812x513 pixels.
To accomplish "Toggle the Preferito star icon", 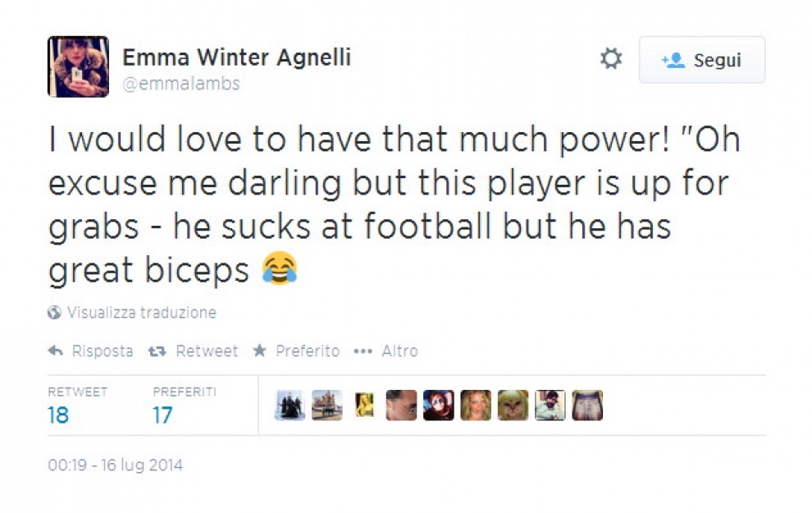I will click(259, 351).
